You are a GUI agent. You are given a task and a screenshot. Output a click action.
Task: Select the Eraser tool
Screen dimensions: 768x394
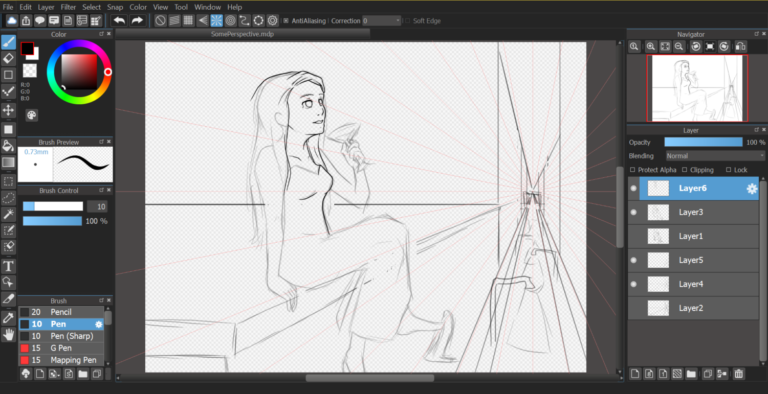click(x=8, y=59)
